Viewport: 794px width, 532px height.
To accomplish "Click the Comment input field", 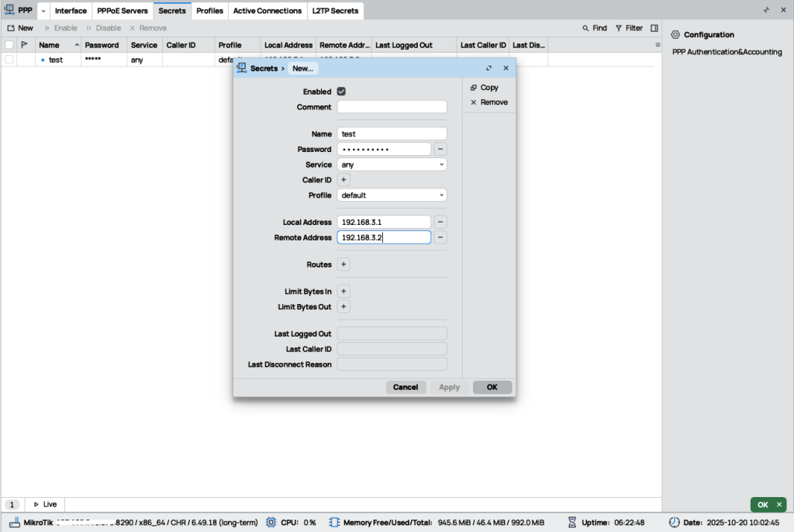I will (x=392, y=107).
